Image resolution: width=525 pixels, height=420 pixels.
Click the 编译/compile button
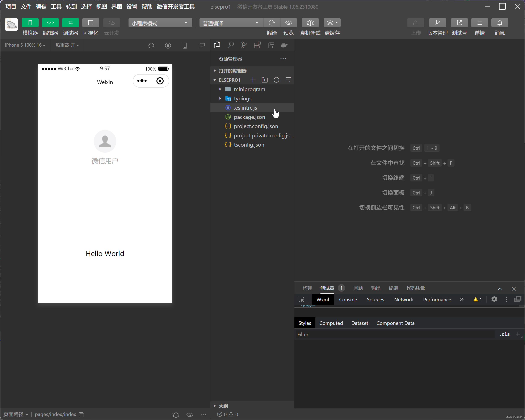tap(271, 23)
